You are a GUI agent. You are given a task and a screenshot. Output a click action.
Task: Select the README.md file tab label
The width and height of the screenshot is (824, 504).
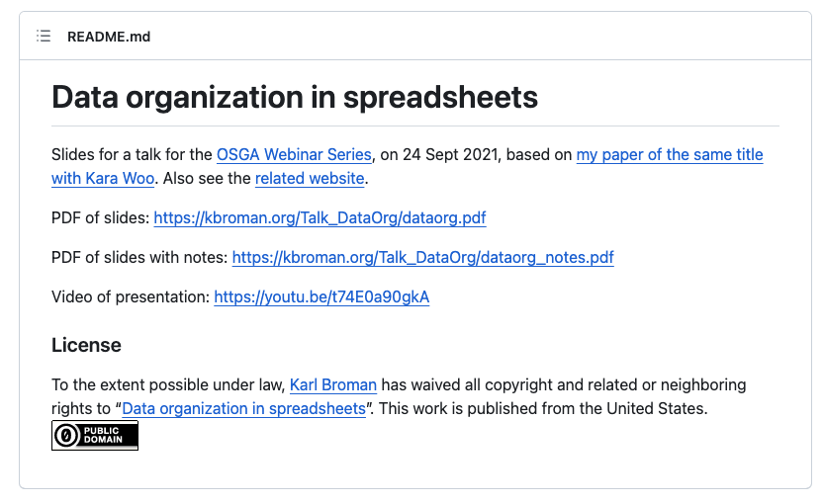click(x=109, y=37)
